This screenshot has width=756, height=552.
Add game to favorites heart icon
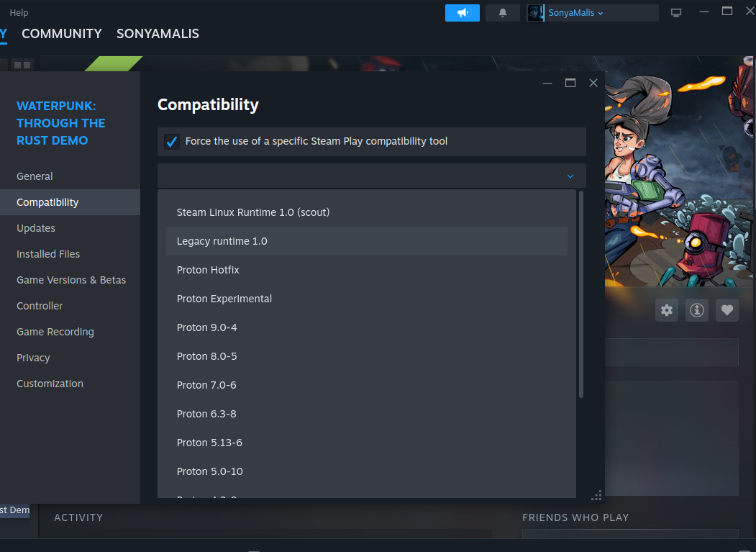[727, 310]
